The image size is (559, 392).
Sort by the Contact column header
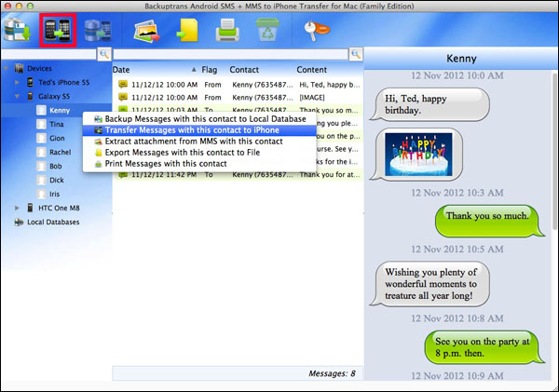pos(244,70)
